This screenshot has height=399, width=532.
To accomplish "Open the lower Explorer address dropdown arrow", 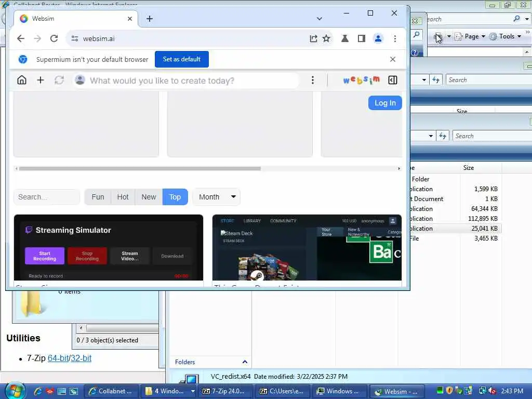I will coord(431,136).
